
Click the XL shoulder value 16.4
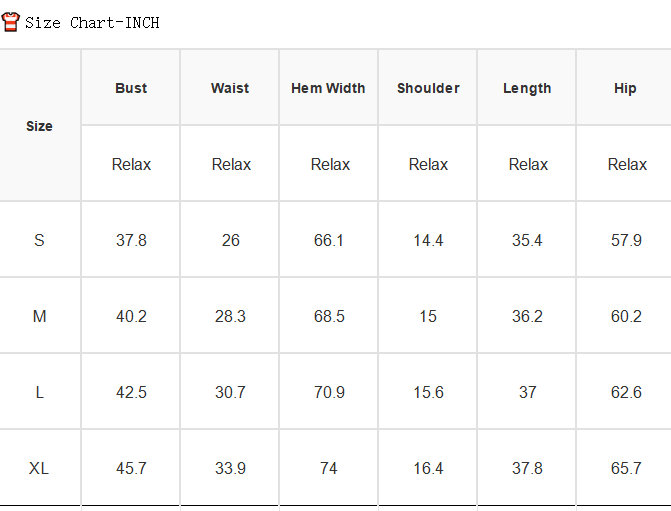428,468
